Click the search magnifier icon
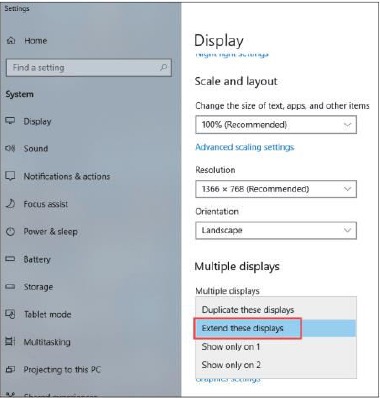Image resolution: width=380 pixels, height=398 pixels. point(163,67)
